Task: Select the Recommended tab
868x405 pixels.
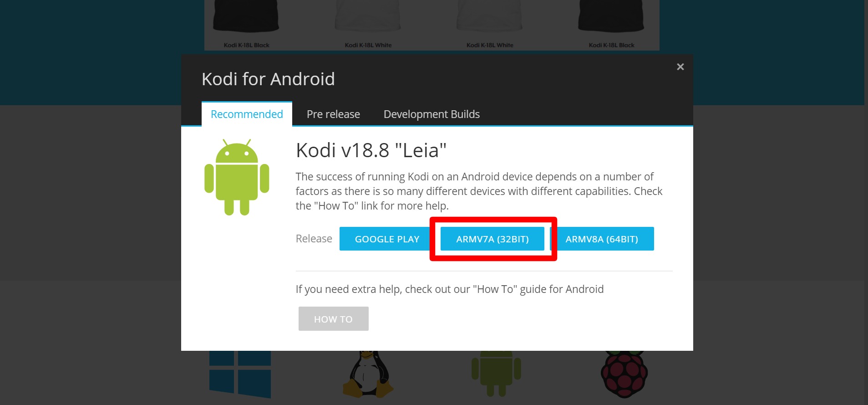Action: tap(246, 114)
